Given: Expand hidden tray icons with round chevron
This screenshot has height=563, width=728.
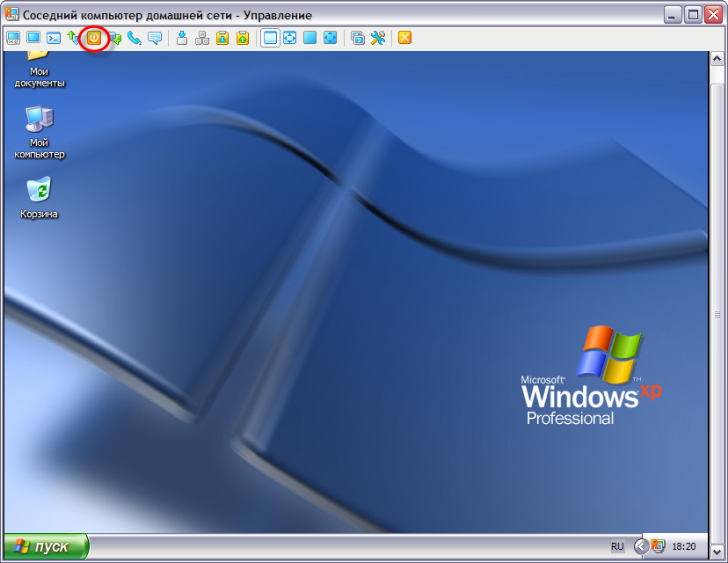Looking at the screenshot, I should (x=641, y=546).
